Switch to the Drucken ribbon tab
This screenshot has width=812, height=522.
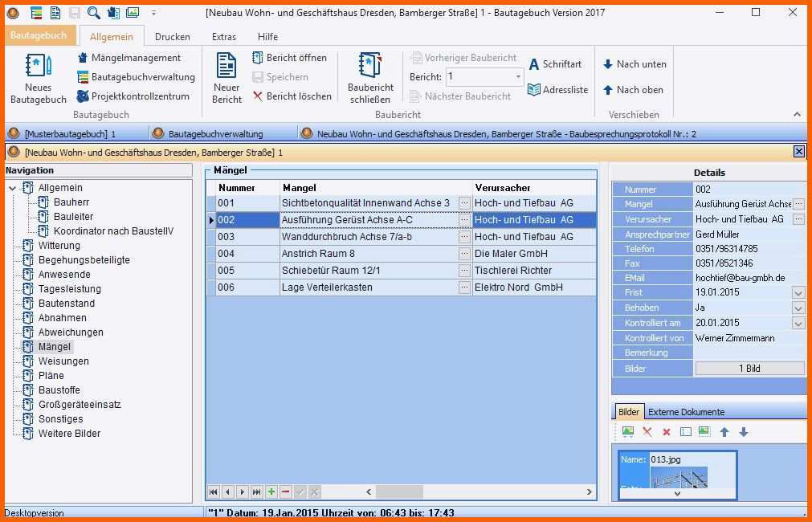[172, 37]
